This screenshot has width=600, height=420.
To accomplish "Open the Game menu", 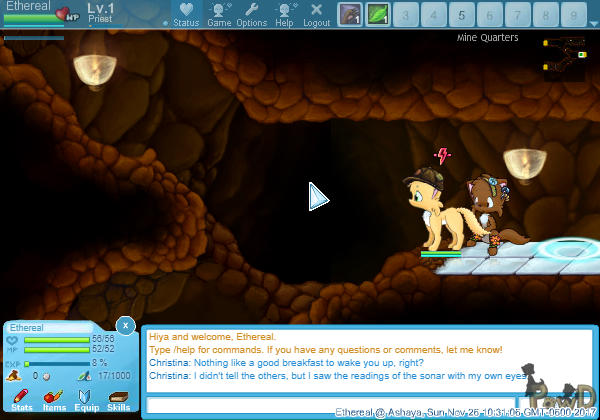I will point(219,14).
